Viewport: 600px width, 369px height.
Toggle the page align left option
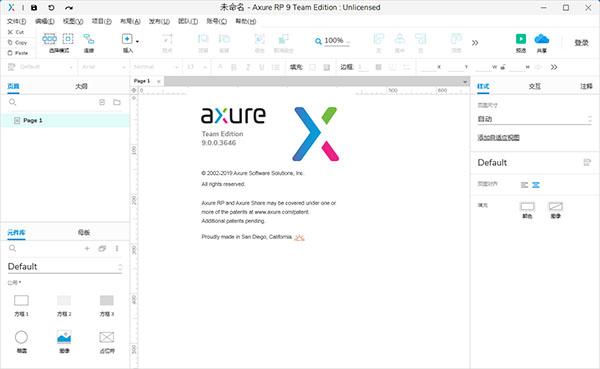524,185
